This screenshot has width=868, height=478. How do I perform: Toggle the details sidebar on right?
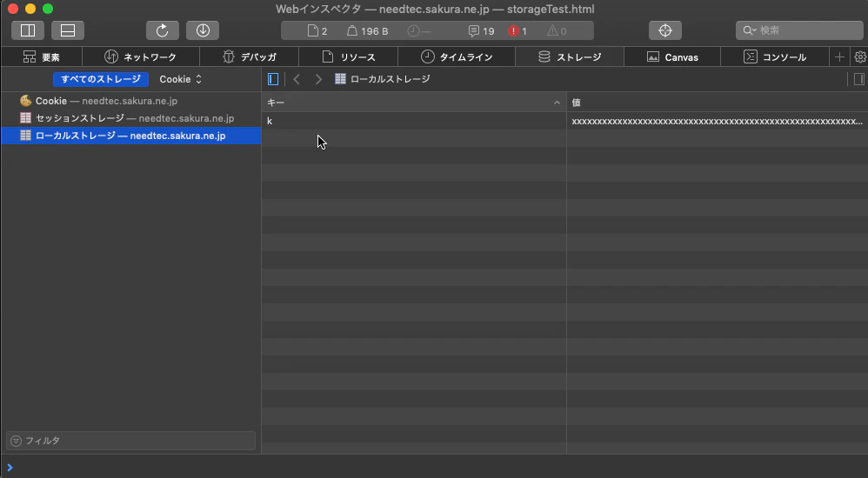coord(859,79)
